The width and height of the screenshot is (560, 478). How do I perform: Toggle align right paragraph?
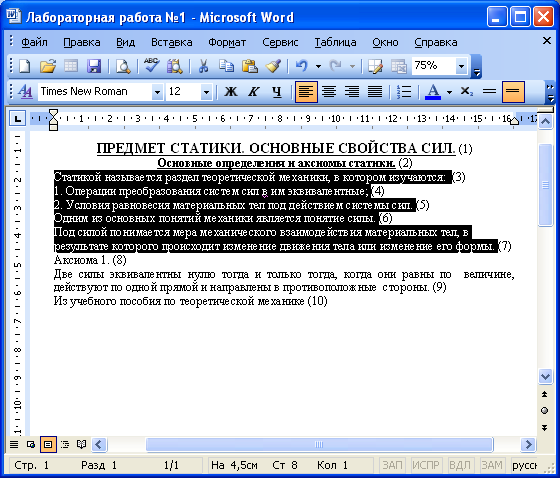pyautogui.click(x=352, y=92)
